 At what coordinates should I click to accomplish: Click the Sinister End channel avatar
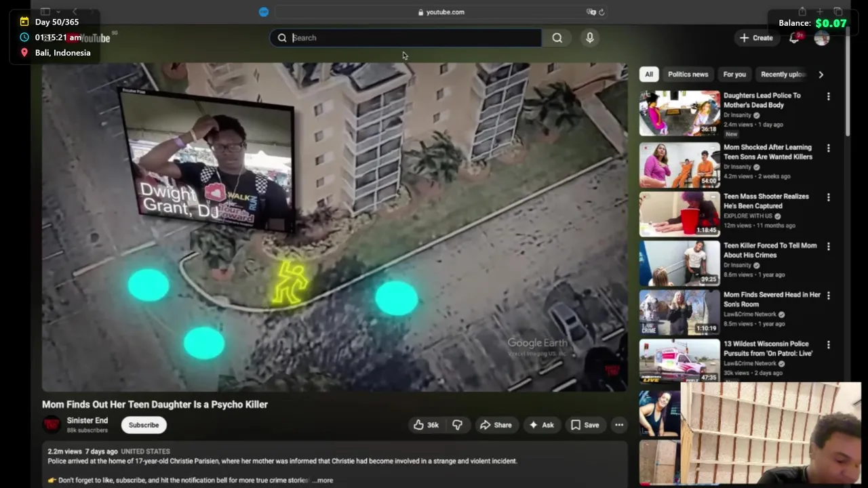(x=52, y=425)
